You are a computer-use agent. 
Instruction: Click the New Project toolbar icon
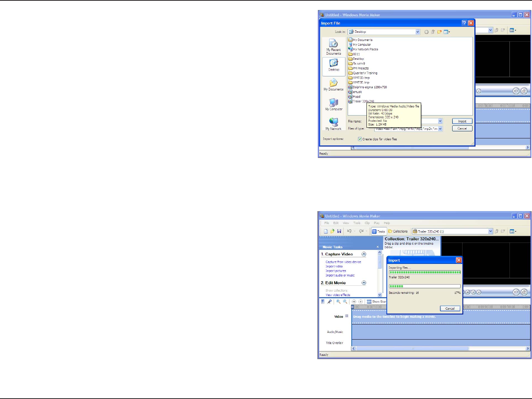coord(326,231)
